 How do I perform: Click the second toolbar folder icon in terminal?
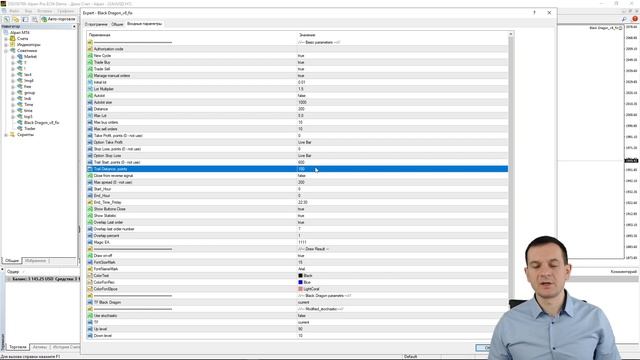[x=16, y=19]
